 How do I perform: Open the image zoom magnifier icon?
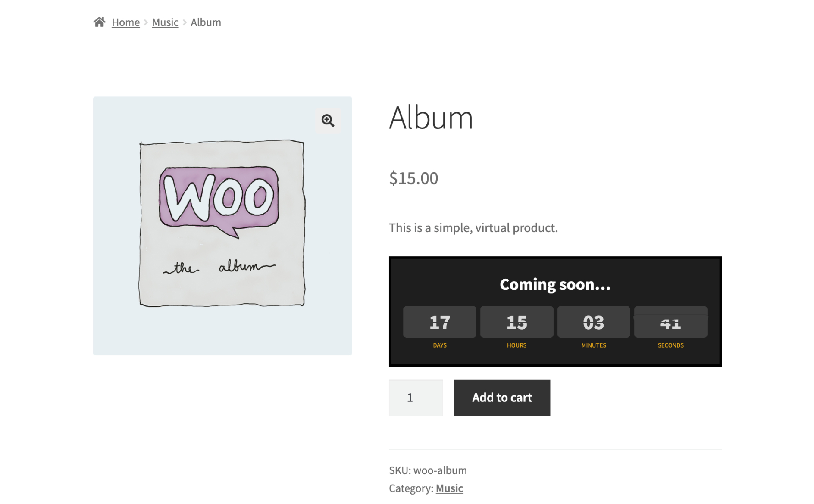tap(328, 121)
